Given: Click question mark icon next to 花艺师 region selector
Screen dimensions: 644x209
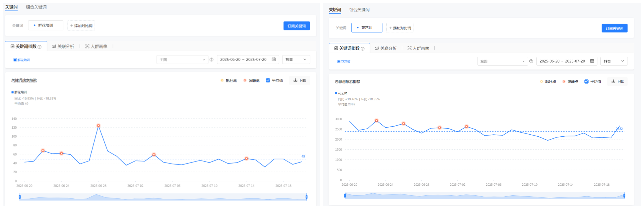Looking at the screenshot, I should (x=531, y=61).
